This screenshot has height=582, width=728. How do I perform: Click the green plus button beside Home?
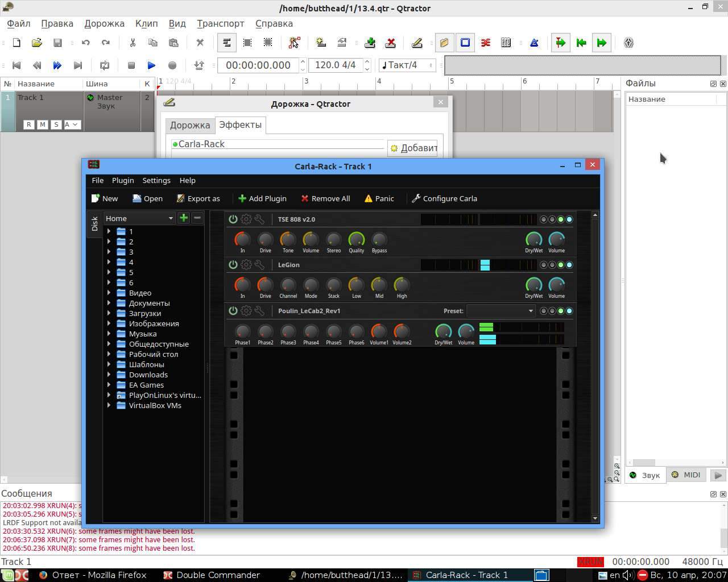tap(184, 218)
